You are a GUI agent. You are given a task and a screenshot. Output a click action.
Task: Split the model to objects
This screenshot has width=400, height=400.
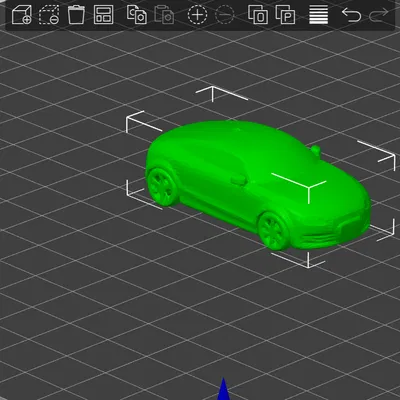[x=258, y=15]
